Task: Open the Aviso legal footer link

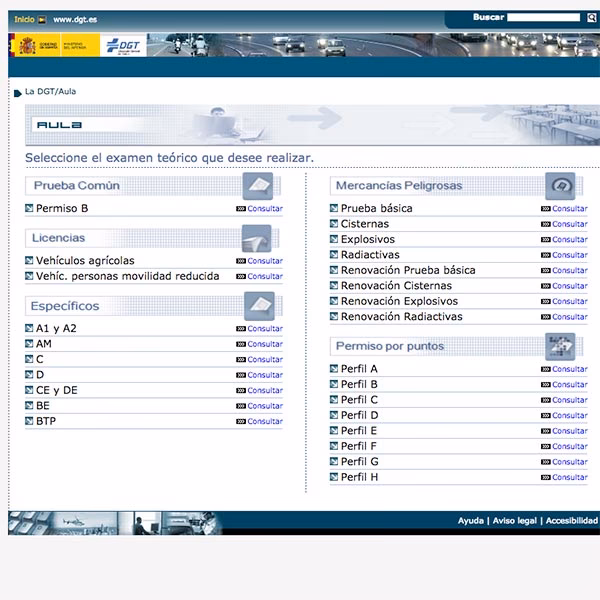Action: (514, 521)
